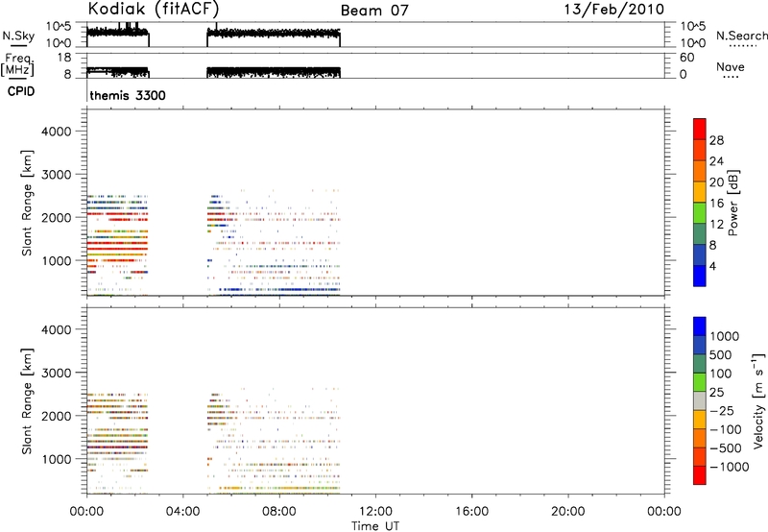
Task: Click the red bottom segment of the Velocity colorbar
Action: (700, 475)
